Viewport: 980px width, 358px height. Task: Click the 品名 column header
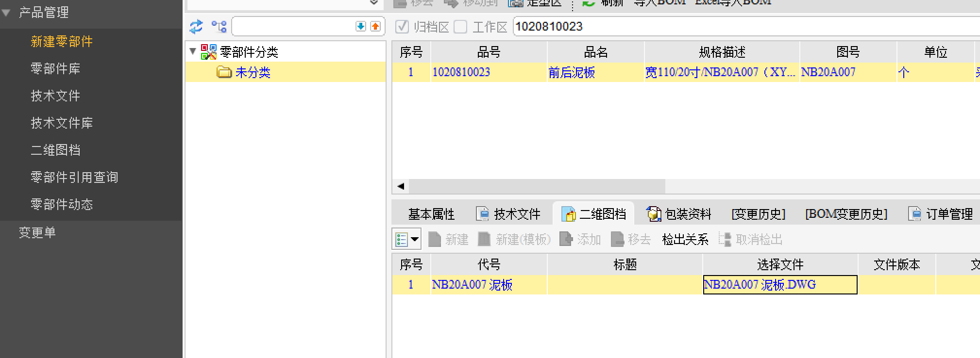[596, 52]
